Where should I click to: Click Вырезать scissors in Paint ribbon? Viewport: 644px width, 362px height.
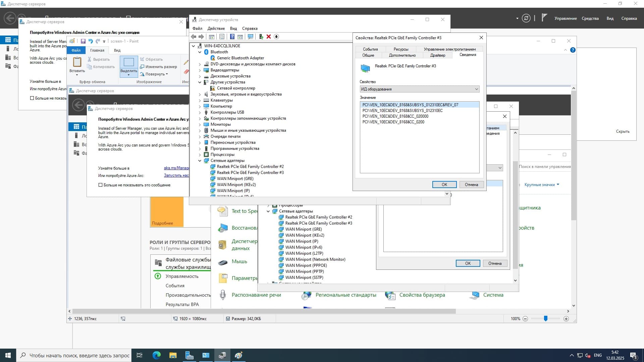[99, 59]
